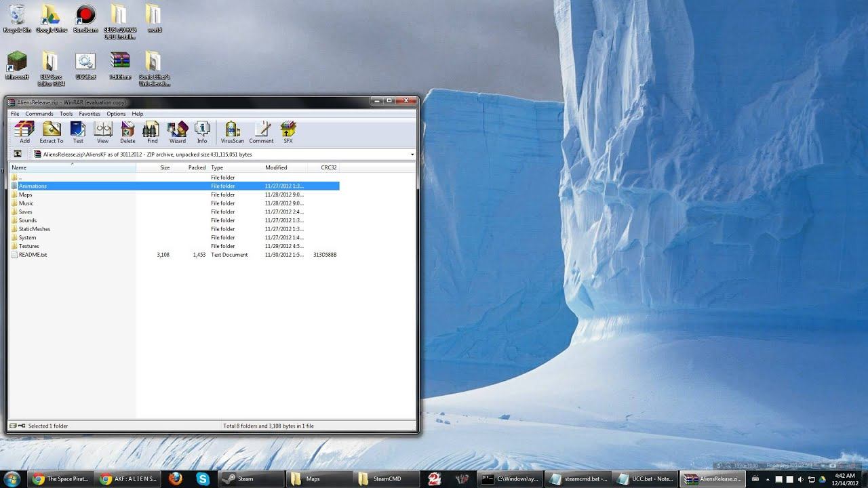Select the Animations folder row

click(x=174, y=186)
